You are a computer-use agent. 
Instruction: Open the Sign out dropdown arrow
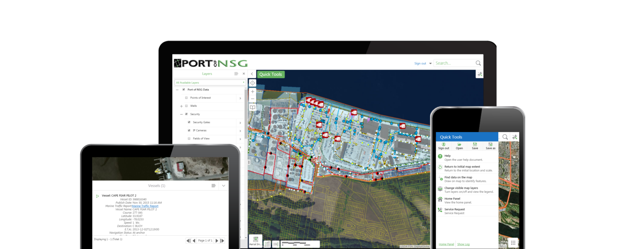tap(430, 63)
